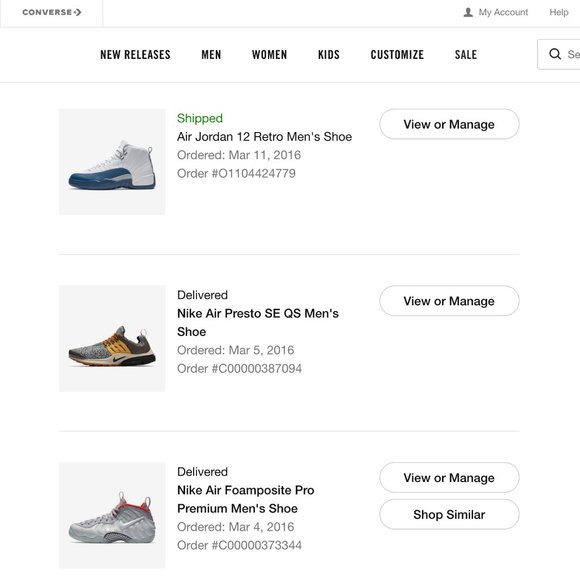Click order number C00000373344
The width and height of the screenshot is (580, 580).
pyautogui.click(x=239, y=545)
